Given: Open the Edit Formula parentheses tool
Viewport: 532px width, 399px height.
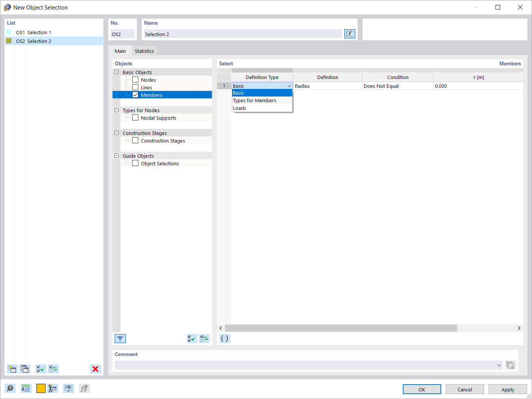Looking at the screenshot, I should [x=224, y=338].
